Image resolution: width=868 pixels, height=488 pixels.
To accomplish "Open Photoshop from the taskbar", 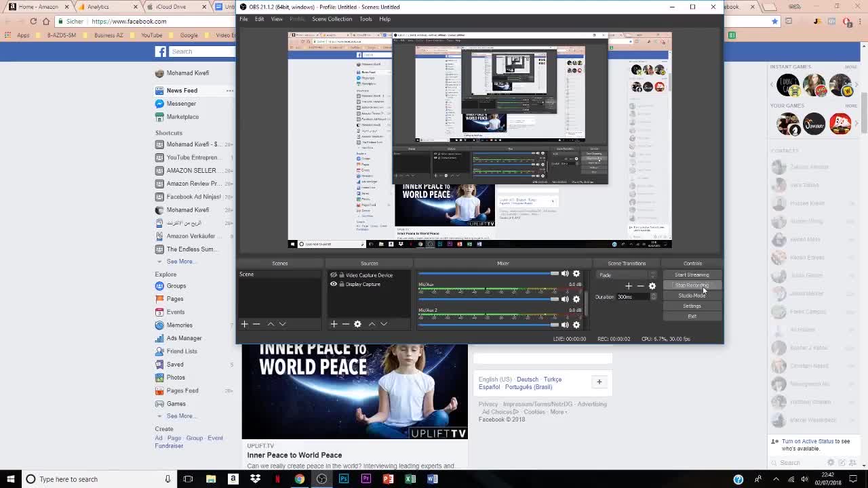I will 344,479.
